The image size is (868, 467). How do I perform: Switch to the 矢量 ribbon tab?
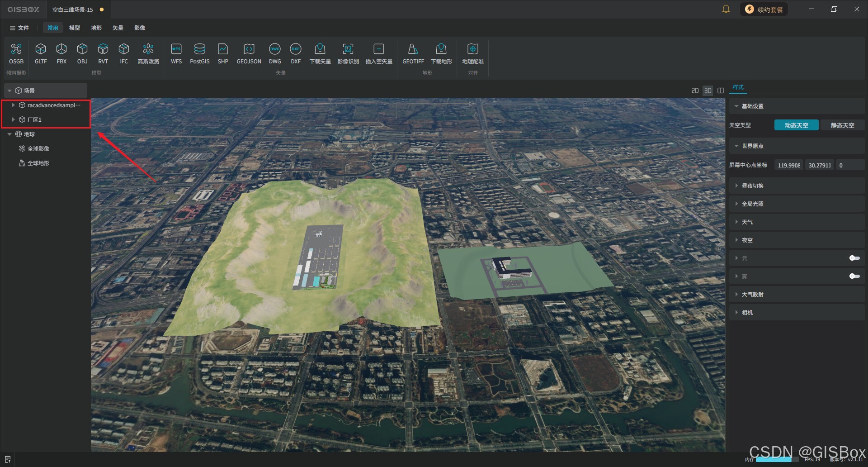click(118, 28)
